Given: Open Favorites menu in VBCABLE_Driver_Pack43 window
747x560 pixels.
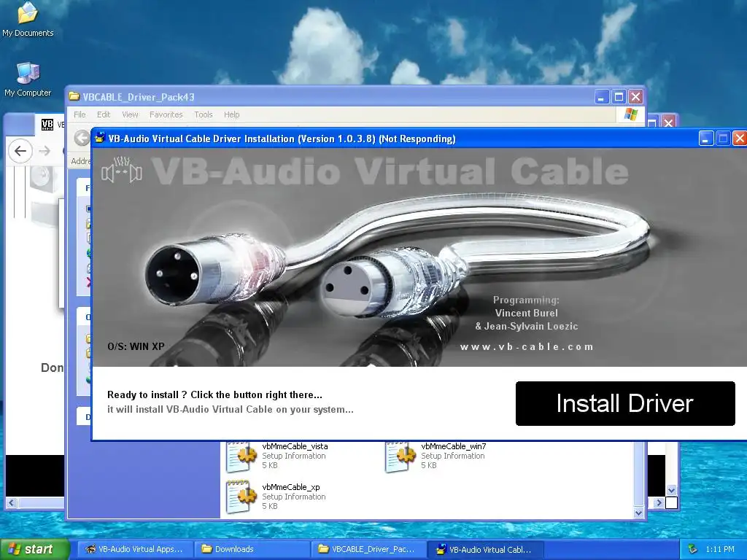Looking at the screenshot, I should point(166,114).
